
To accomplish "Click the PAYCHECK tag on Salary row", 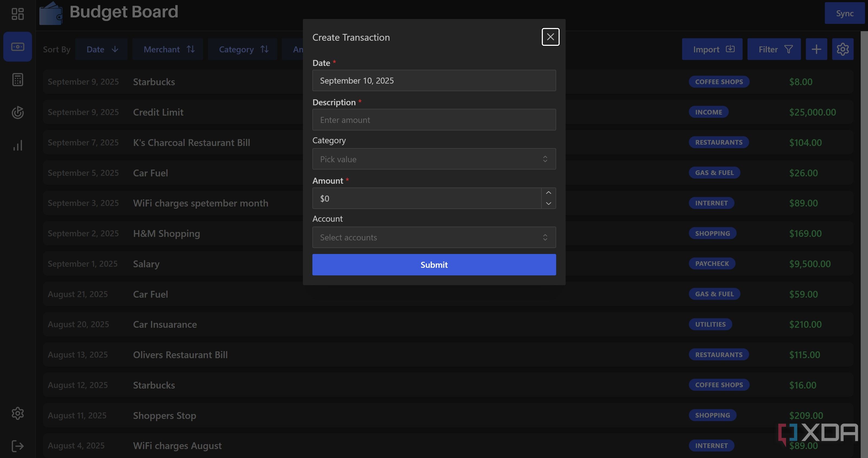I will (x=712, y=264).
